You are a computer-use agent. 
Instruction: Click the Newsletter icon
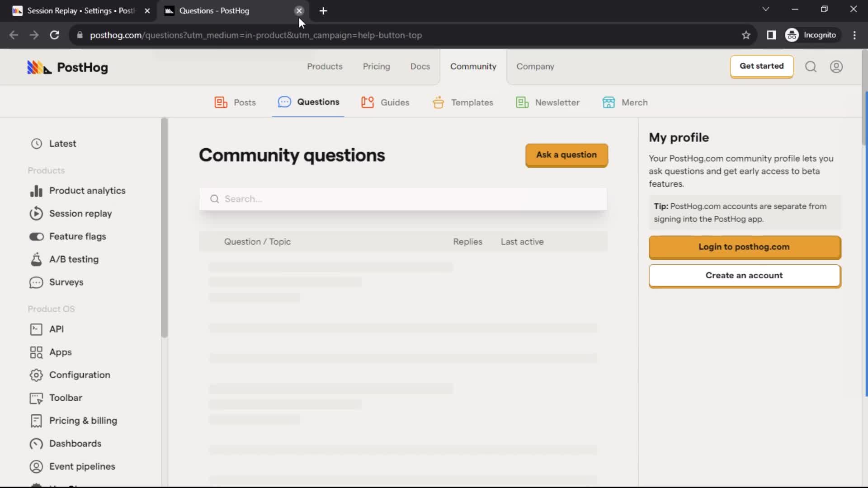522,103
